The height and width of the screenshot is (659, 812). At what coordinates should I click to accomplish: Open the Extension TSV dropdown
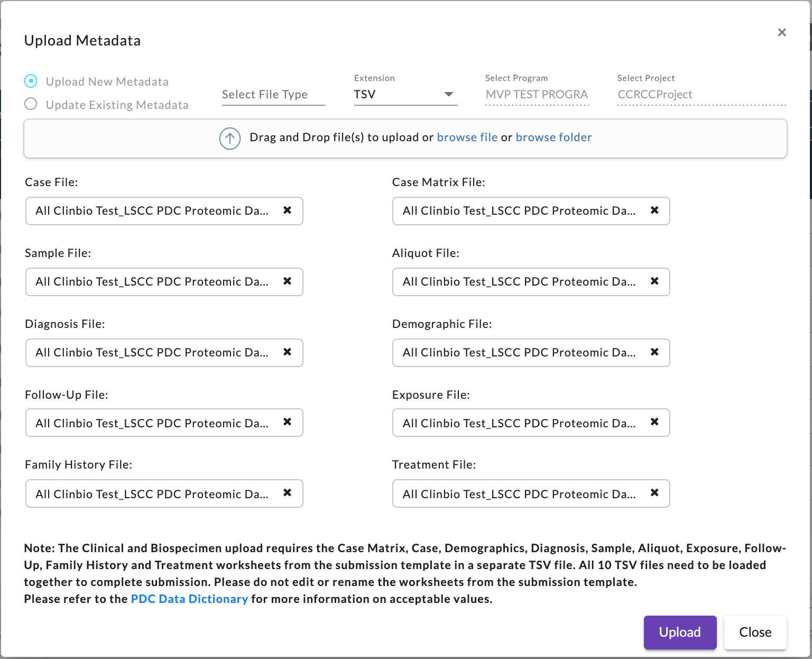tap(405, 95)
